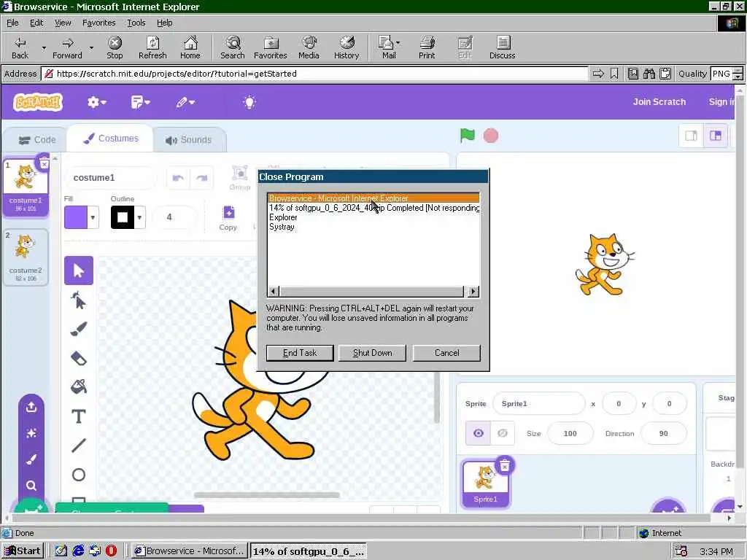Cancel the Close Program dialog
The height and width of the screenshot is (560, 747).
click(446, 353)
